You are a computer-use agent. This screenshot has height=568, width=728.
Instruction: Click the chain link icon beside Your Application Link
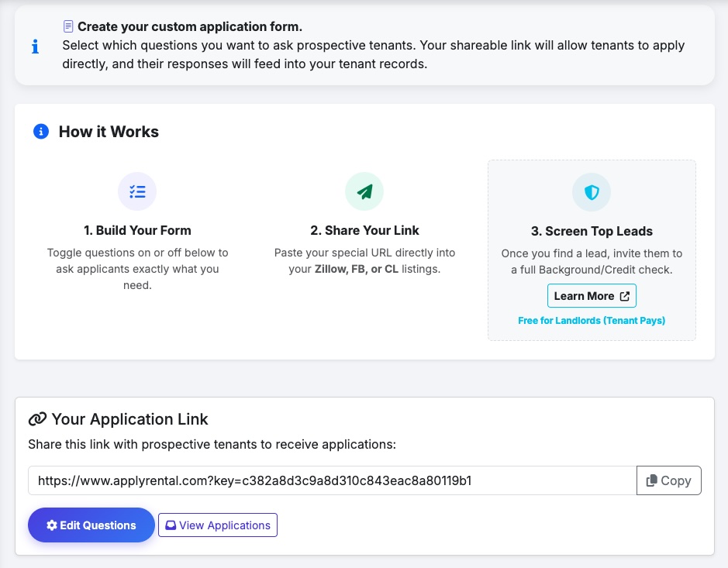(37, 419)
